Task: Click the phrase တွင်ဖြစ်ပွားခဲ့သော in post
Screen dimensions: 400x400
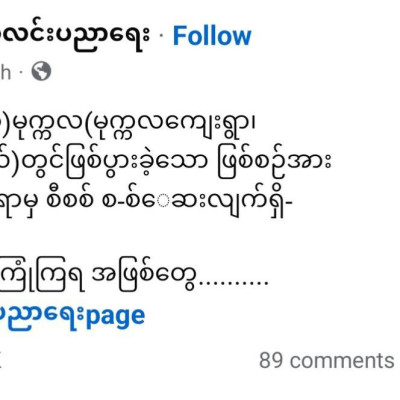Action: point(121,165)
